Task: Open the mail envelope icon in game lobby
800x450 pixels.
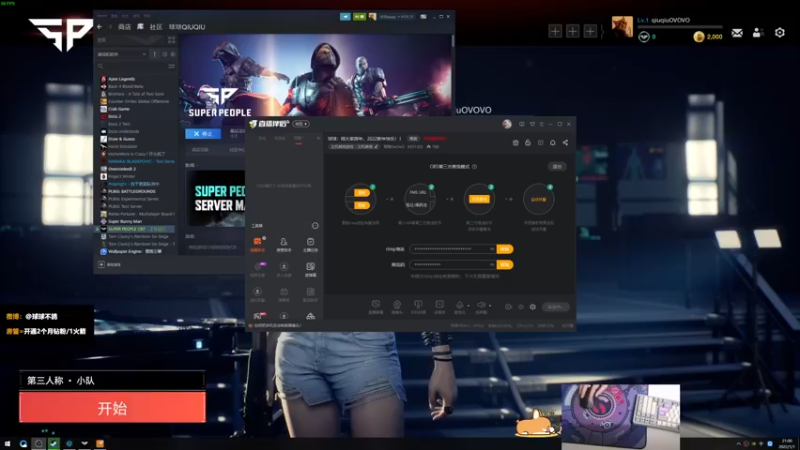Action: coord(737,33)
